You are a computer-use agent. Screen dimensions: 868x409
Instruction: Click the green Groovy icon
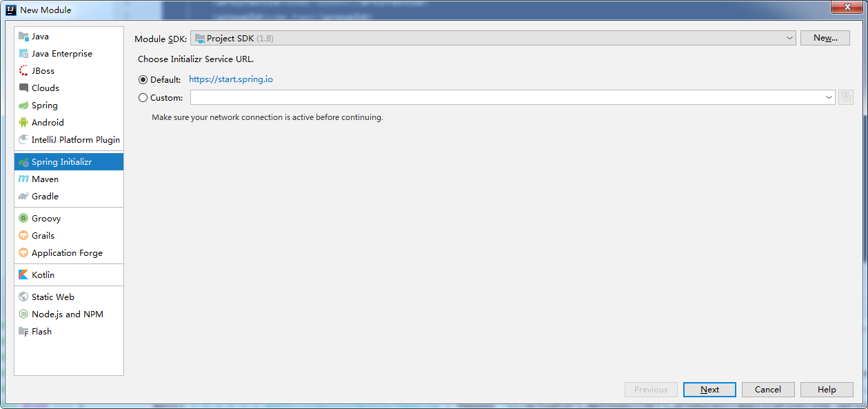[x=23, y=219]
